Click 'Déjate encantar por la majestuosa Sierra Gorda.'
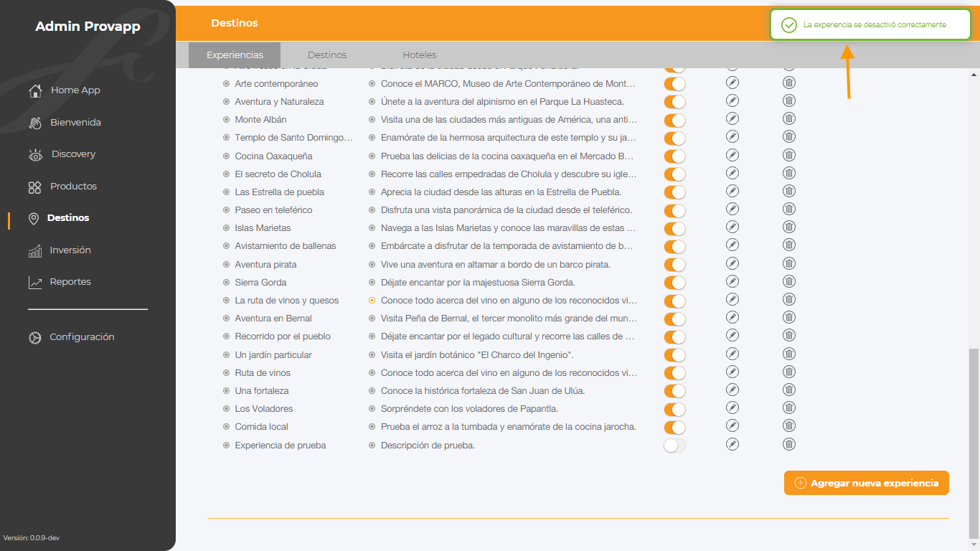Screen dimensions: 980x551 (478, 283)
